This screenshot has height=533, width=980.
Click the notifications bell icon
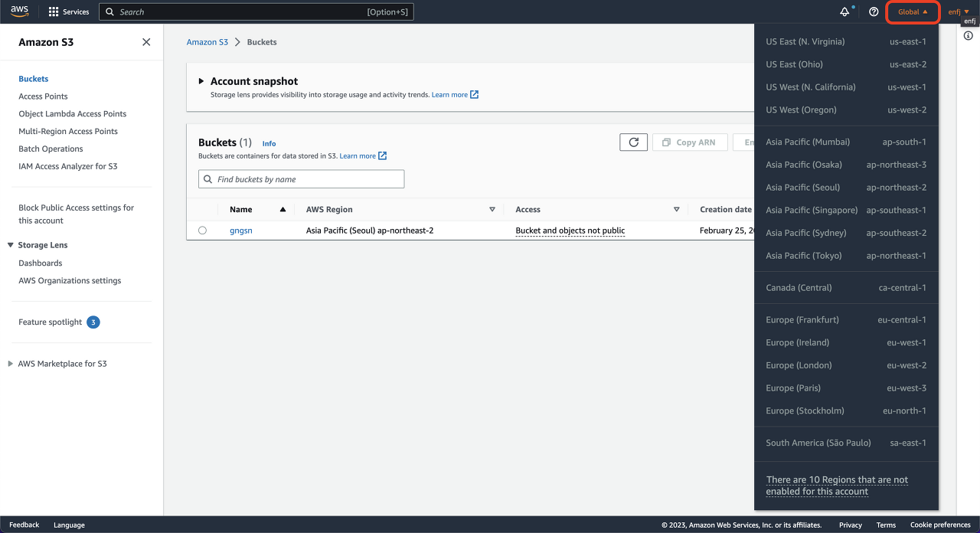point(845,11)
